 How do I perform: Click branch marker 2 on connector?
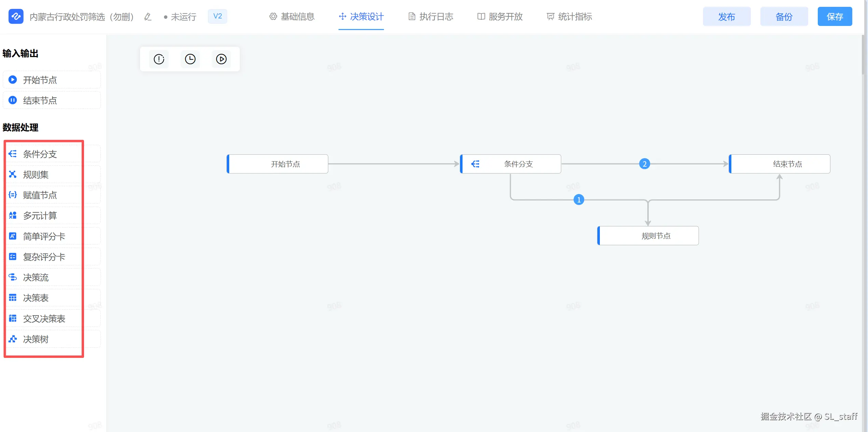coord(644,164)
